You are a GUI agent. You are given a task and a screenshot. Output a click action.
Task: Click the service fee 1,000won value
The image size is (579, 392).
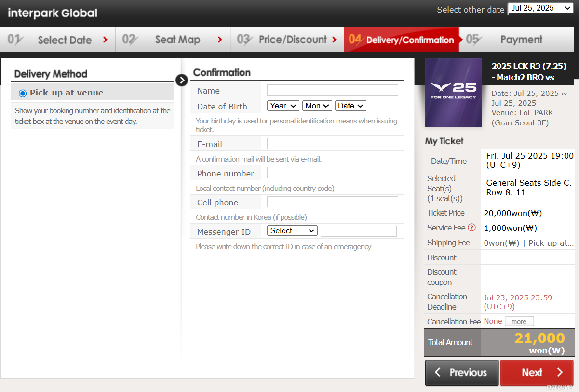point(511,228)
